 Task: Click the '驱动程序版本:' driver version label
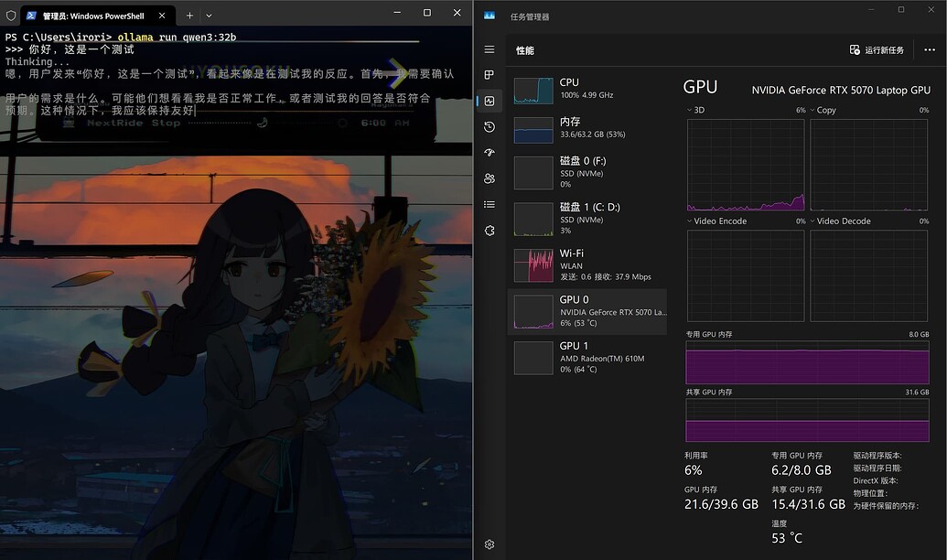click(877, 456)
